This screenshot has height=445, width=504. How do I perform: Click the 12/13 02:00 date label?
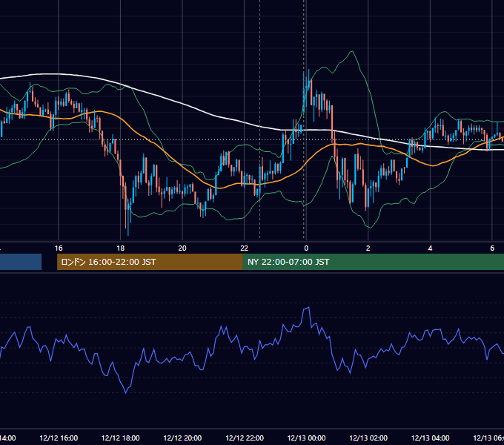pos(368,438)
